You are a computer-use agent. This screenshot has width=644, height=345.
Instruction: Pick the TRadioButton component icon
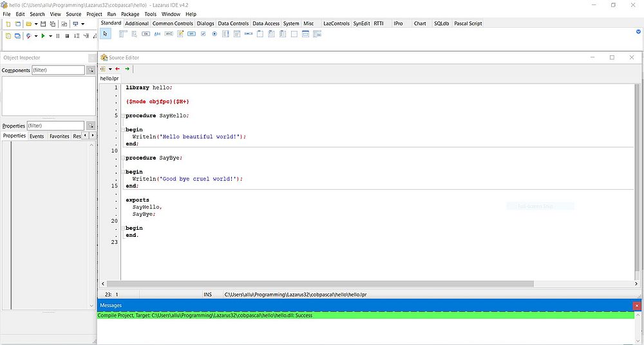coord(214,34)
